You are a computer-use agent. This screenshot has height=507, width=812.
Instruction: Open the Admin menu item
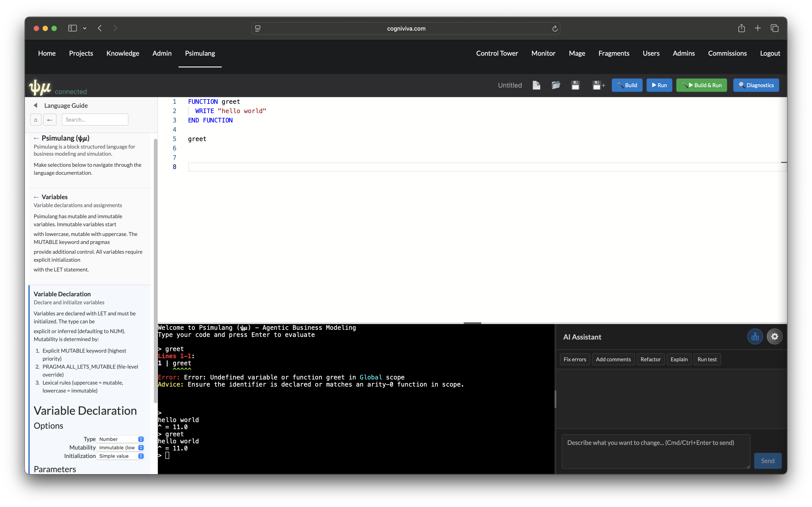coord(162,53)
